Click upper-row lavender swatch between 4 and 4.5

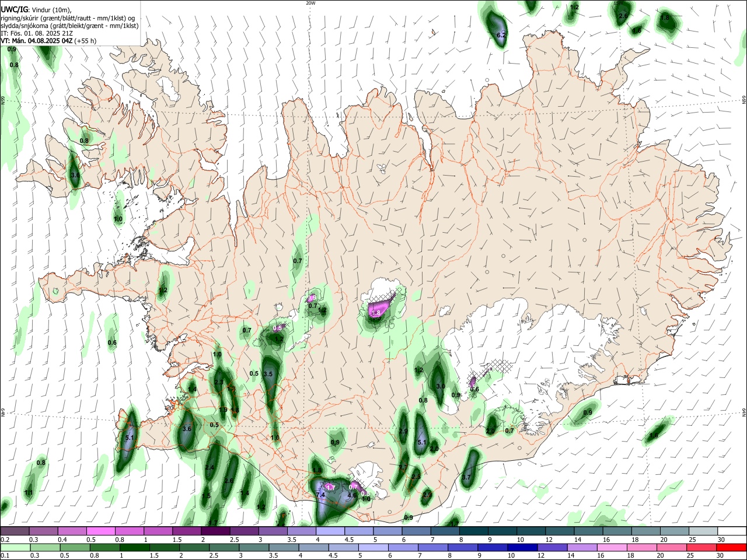(x=330, y=531)
